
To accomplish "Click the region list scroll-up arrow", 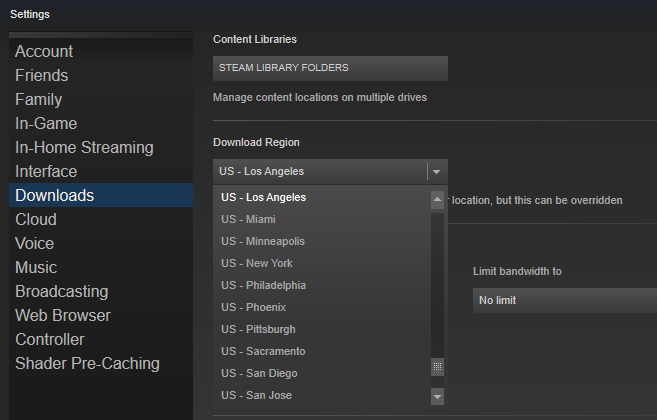I will tap(437, 200).
